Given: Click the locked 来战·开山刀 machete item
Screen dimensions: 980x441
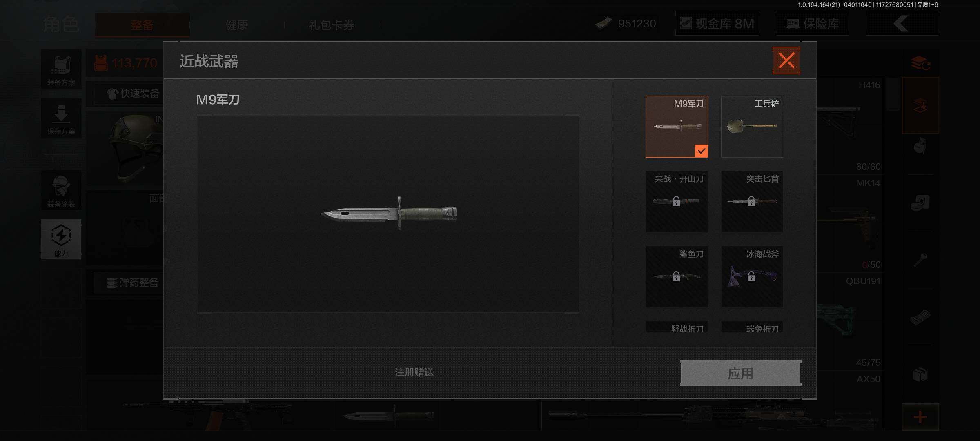Looking at the screenshot, I should pos(677,202).
